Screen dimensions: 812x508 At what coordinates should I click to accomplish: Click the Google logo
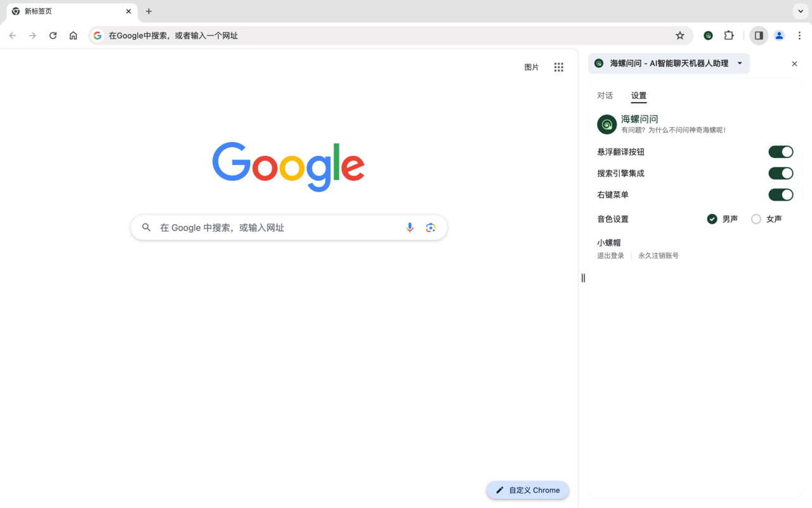pos(289,166)
